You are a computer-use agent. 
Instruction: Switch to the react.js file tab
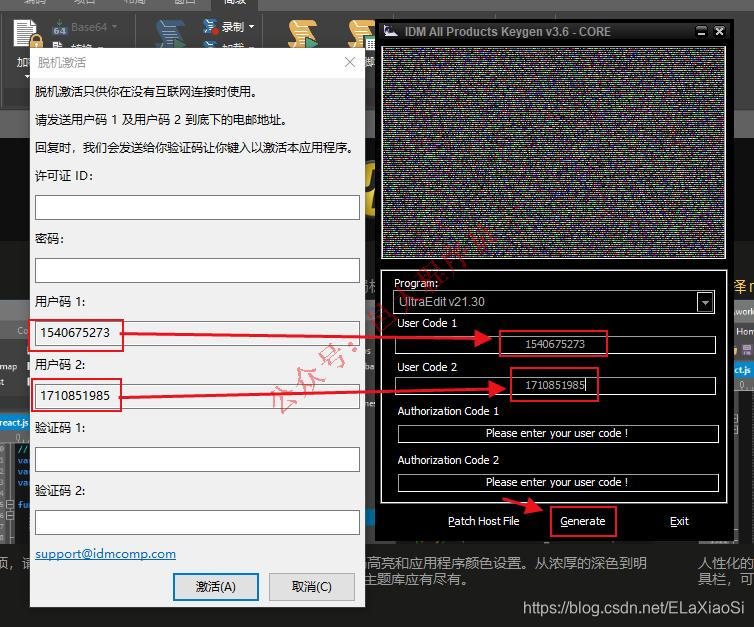click(x=14, y=423)
